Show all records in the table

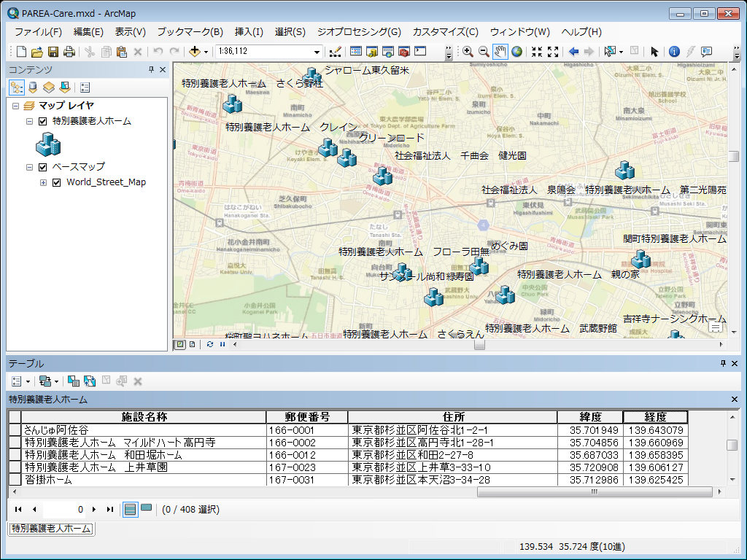(130, 510)
